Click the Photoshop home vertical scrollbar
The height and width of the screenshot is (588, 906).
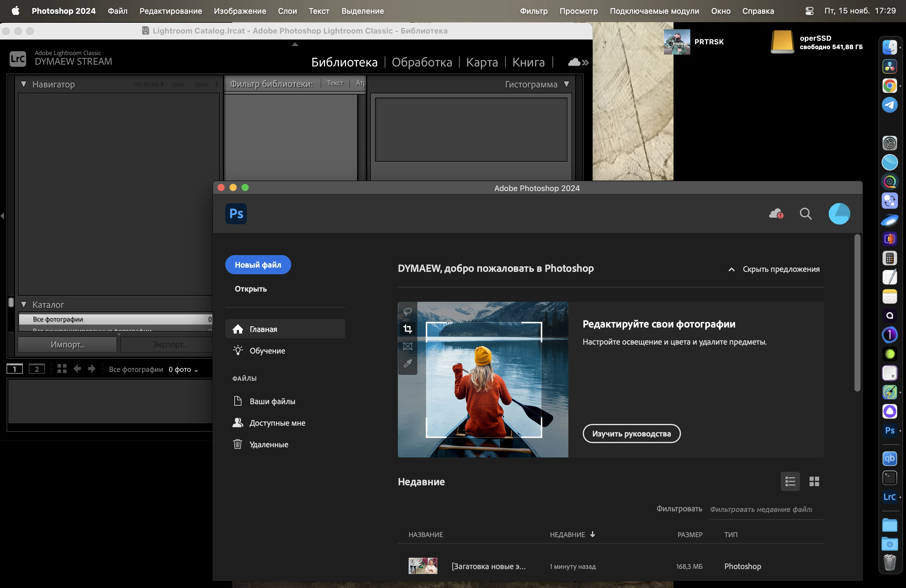(857, 313)
